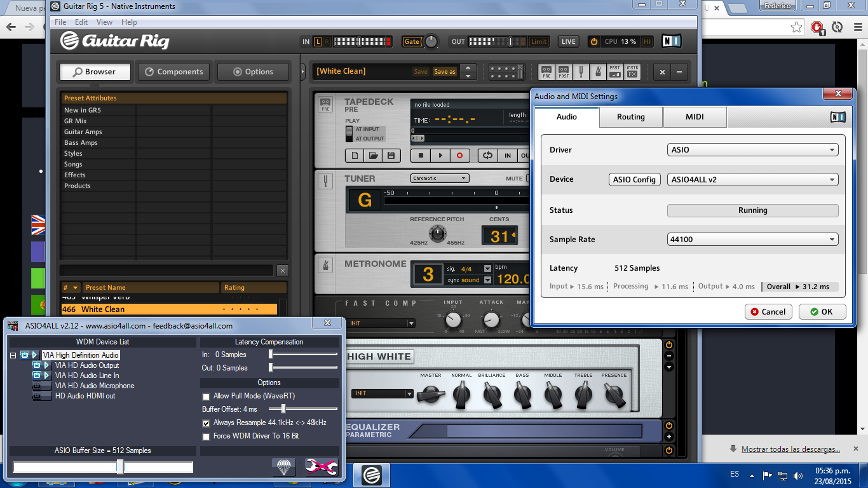Stop Tapedeck playback
The width and height of the screenshot is (868, 488).
(x=421, y=155)
